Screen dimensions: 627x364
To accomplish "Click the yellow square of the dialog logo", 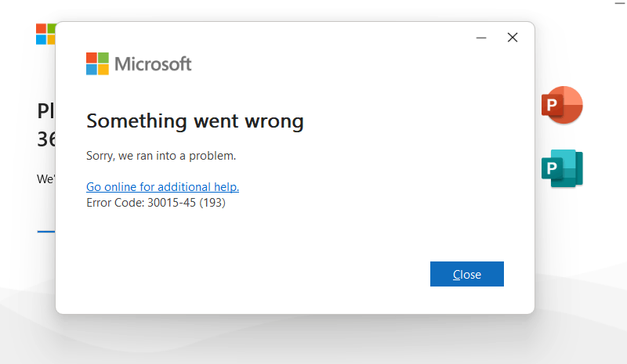I will point(103,70).
